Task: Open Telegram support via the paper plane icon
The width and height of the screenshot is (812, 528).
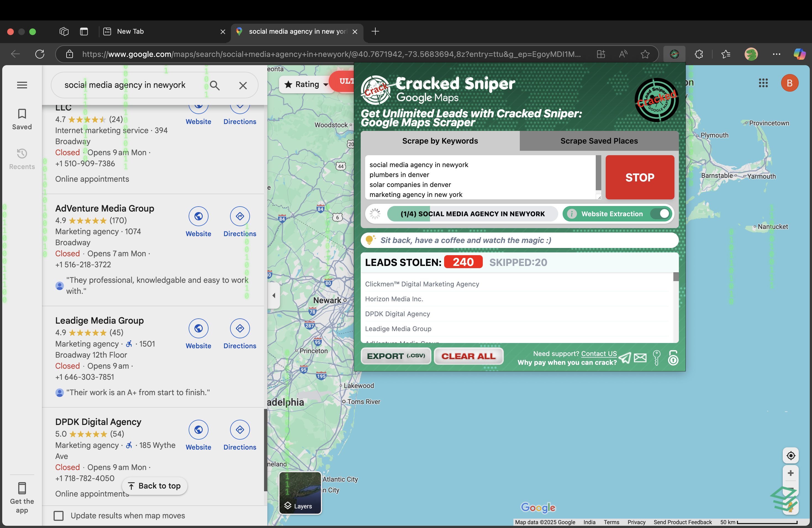Action: coord(625,358)
